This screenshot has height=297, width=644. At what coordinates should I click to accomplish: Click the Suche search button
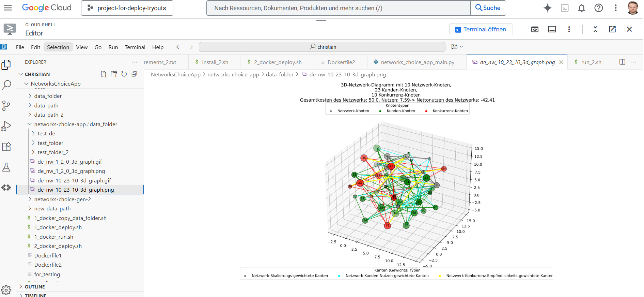[x=488, y=8]
